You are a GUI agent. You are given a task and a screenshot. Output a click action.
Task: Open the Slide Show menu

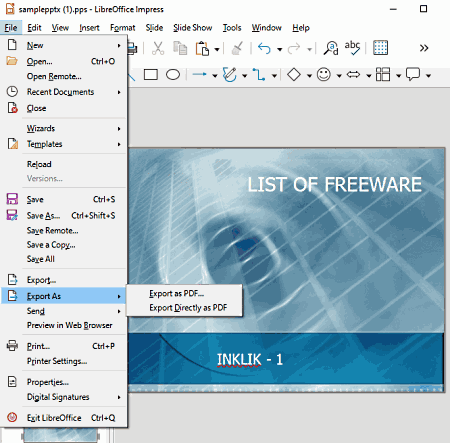[x=193, y=28]
